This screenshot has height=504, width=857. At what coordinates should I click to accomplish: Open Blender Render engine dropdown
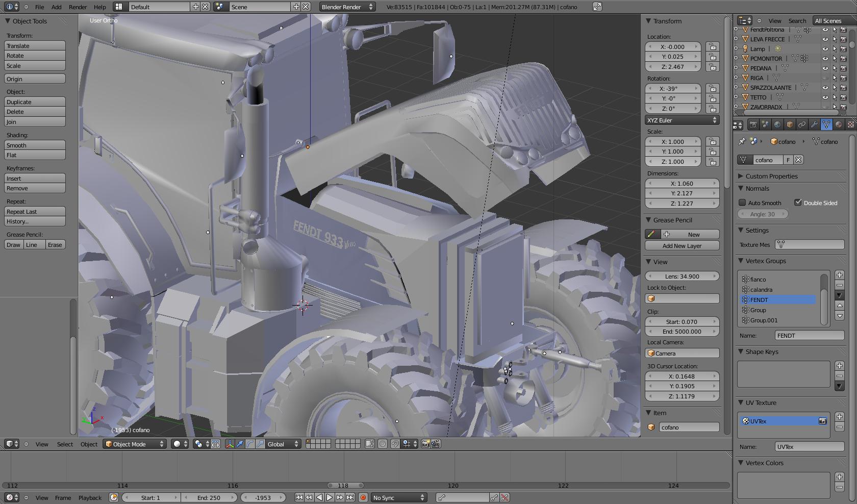point(347,7)
